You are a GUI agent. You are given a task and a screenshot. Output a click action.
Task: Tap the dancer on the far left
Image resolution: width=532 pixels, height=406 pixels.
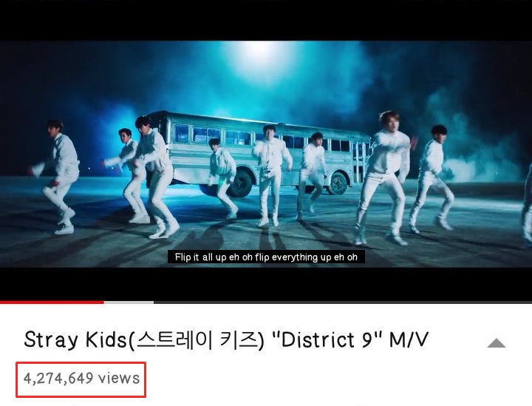pyautogui.click(x=58, y=177)
